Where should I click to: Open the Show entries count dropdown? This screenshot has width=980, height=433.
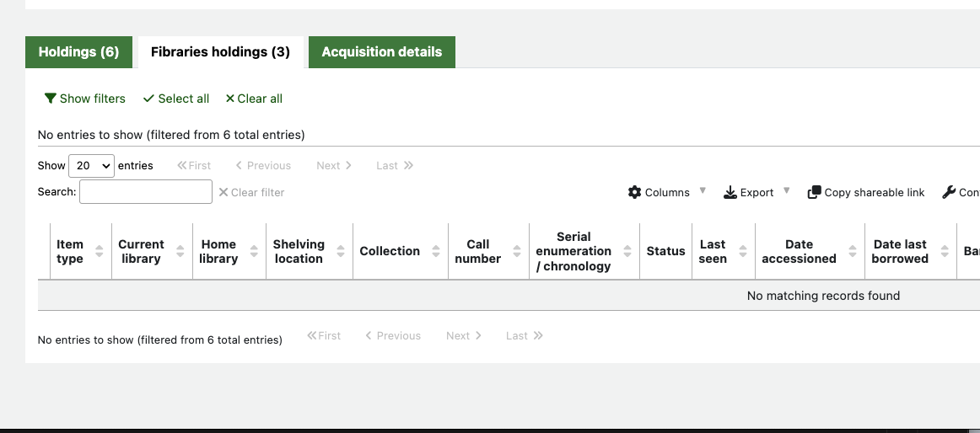pyautogui.click(x=91, y=166)
